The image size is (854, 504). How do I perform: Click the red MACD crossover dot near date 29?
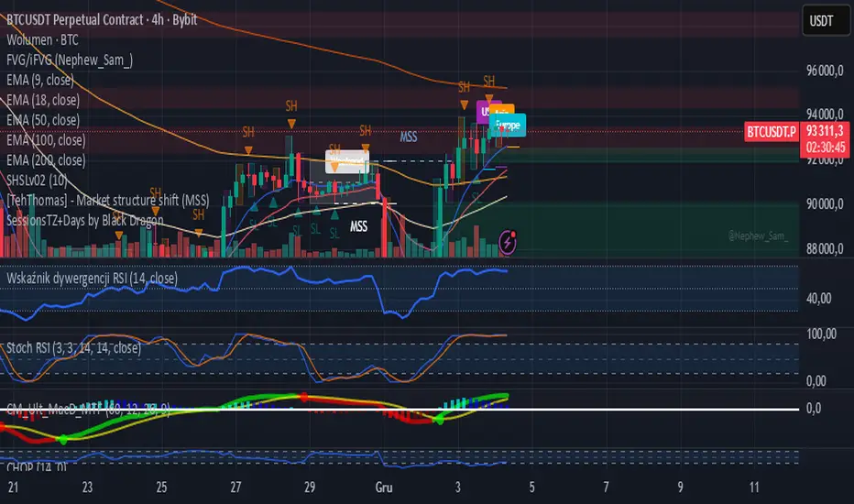coord(304,397)
